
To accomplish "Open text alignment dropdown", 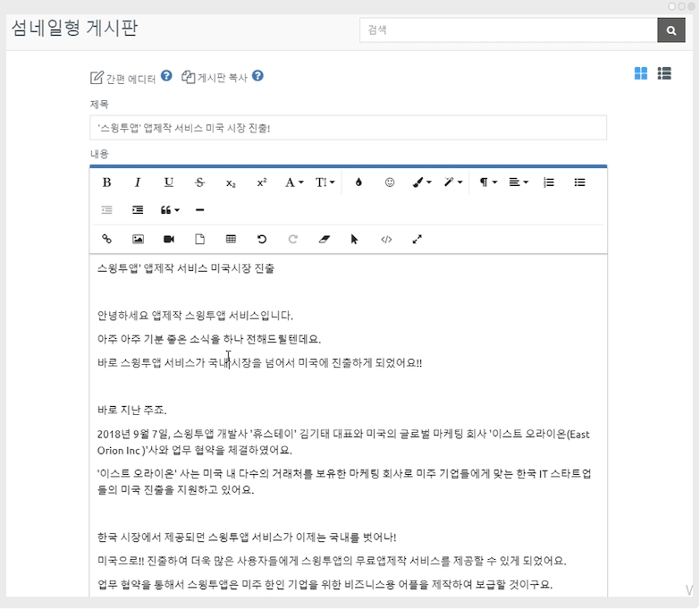I will [x=519, y=182].
